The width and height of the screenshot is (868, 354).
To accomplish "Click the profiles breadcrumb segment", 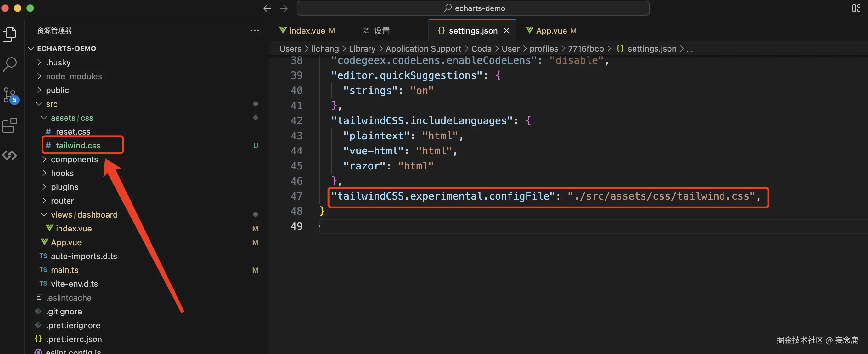I will [544, 49].
